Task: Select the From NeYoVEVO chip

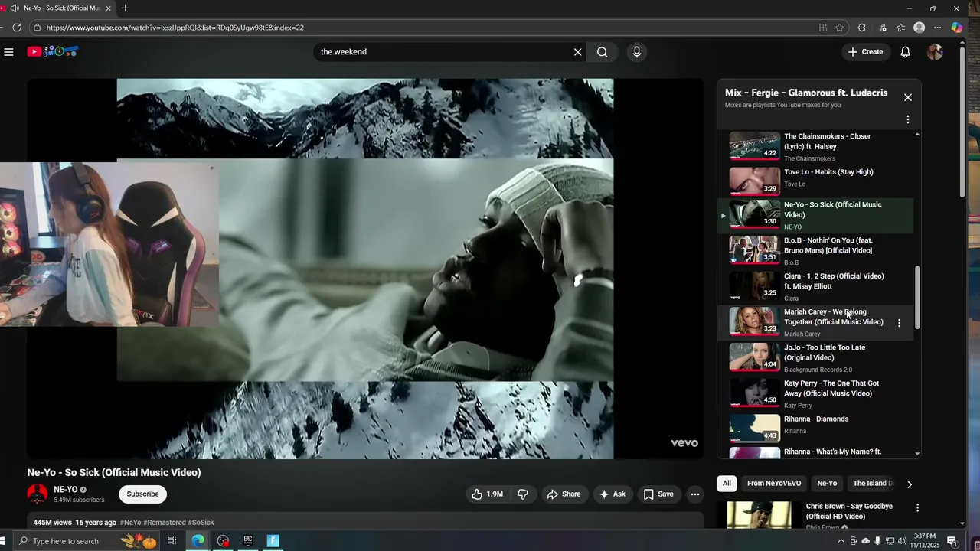Action: point(774,484)
